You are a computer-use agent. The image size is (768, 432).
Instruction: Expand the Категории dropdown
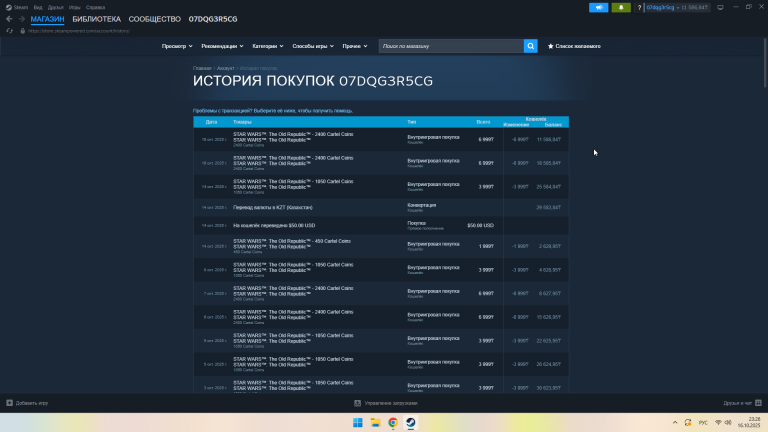[267, 46]
